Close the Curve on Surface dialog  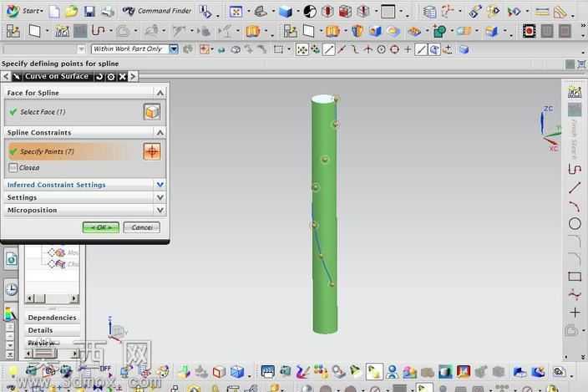(122, 77)
